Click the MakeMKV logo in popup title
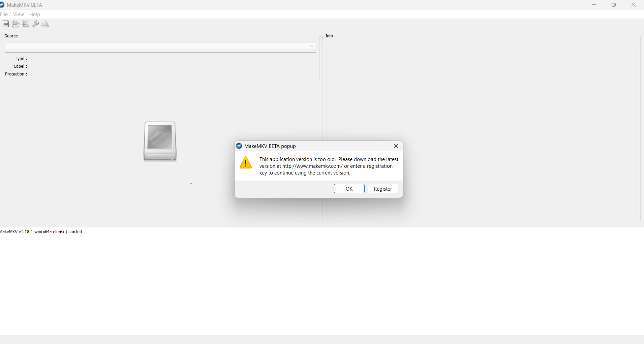 [x=239, y=146]
